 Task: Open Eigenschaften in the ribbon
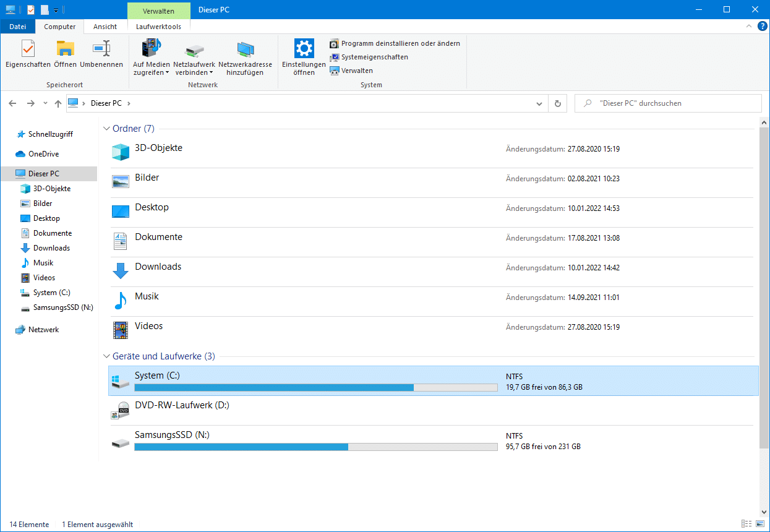pos(28,54)
